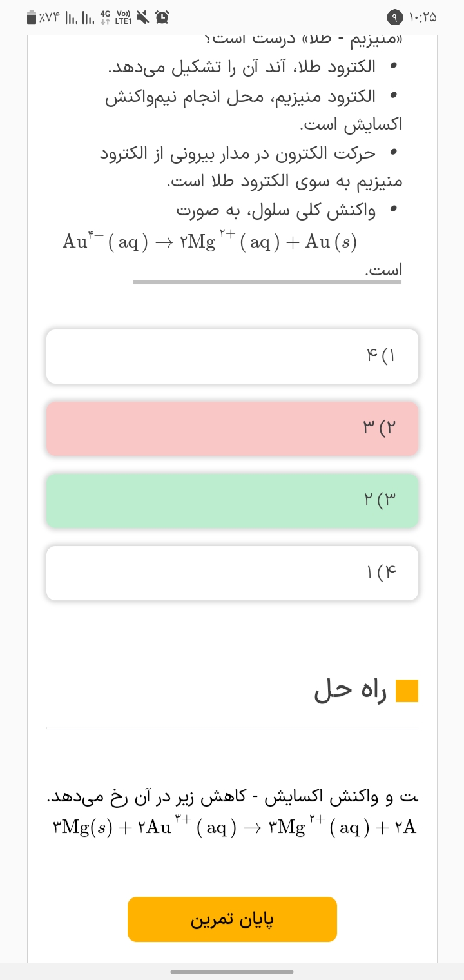
Task: Click the orange square beside راه حل
Action: 407,691
